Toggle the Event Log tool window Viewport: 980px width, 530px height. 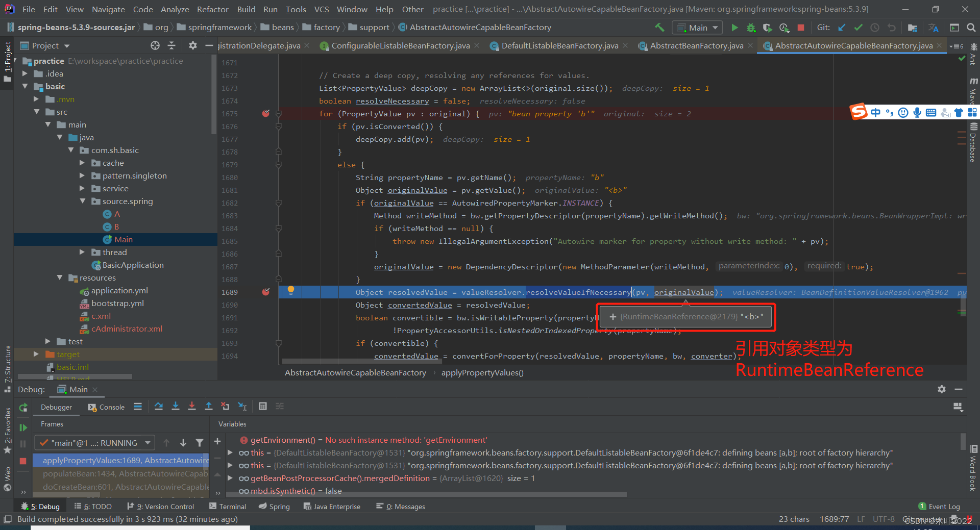click(939, 507)
